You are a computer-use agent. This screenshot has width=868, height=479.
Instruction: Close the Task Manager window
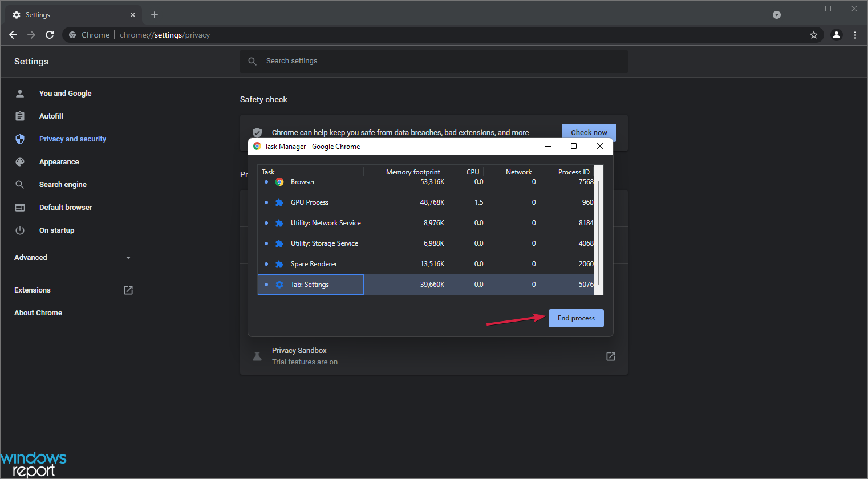pos(600,147)
